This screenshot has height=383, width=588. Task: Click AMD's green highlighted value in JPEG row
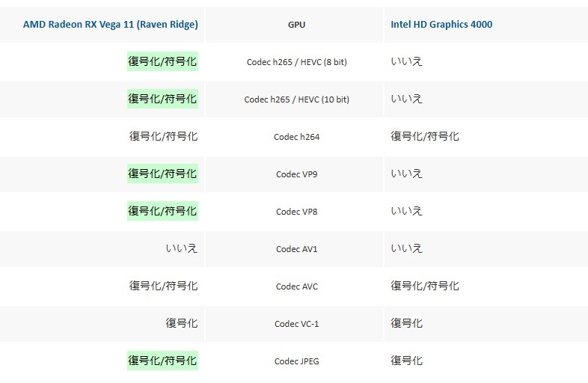click(162, 361)
